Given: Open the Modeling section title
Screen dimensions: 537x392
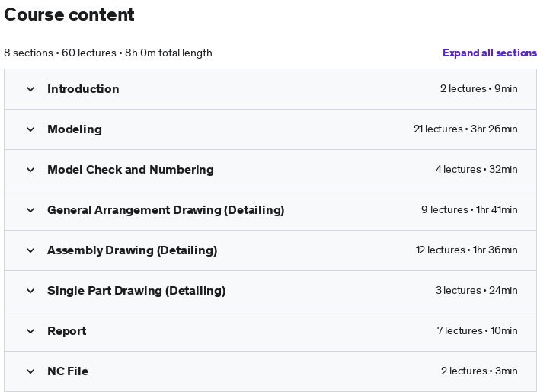Looking at the screenshot, I should pos(75,129).
